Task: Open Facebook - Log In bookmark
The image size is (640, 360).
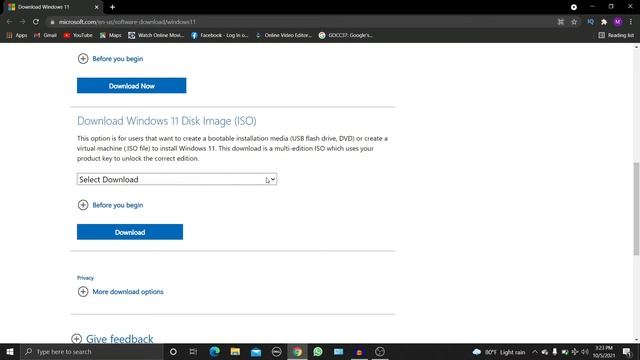Action: 219,36
